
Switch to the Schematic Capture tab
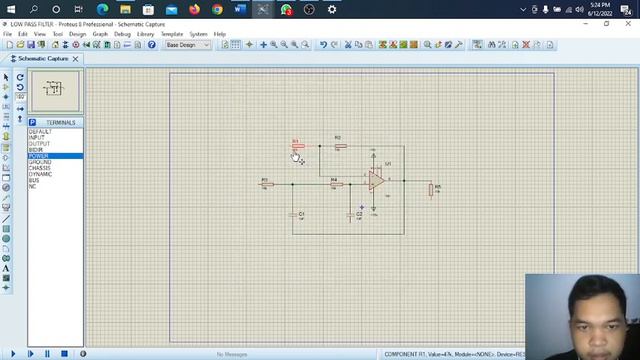coord(43,59)
